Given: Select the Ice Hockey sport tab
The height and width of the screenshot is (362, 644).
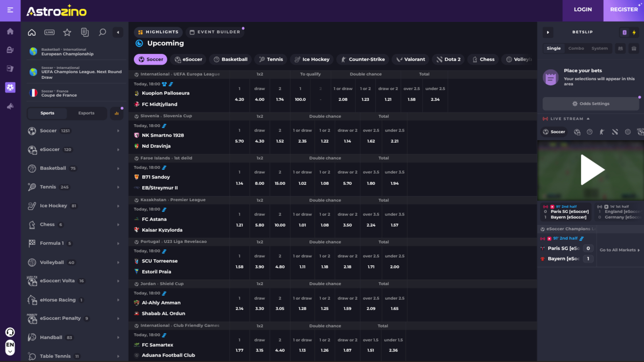Looking at the screenshot, I should [312, 59].
